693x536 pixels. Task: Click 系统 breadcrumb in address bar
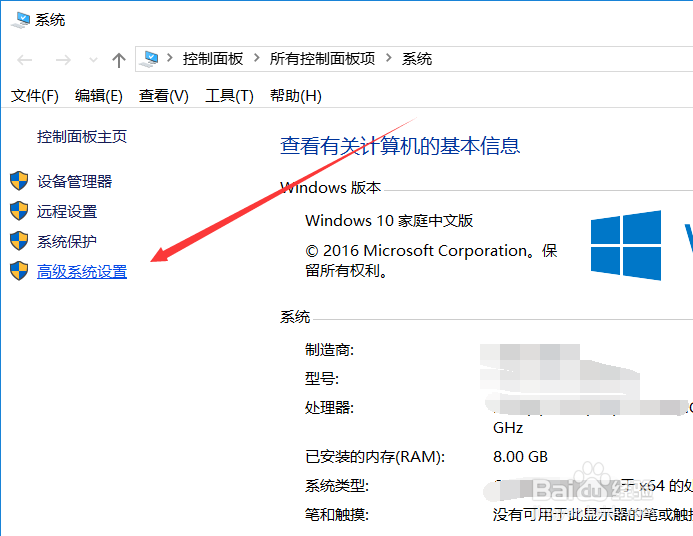tap(417, 59)
